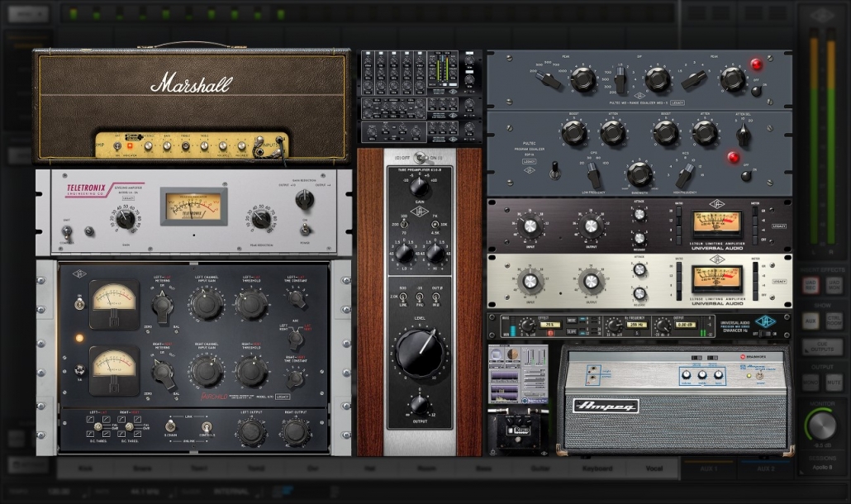Click the Ampeg amp bass knob

click(x=719, y=375)
